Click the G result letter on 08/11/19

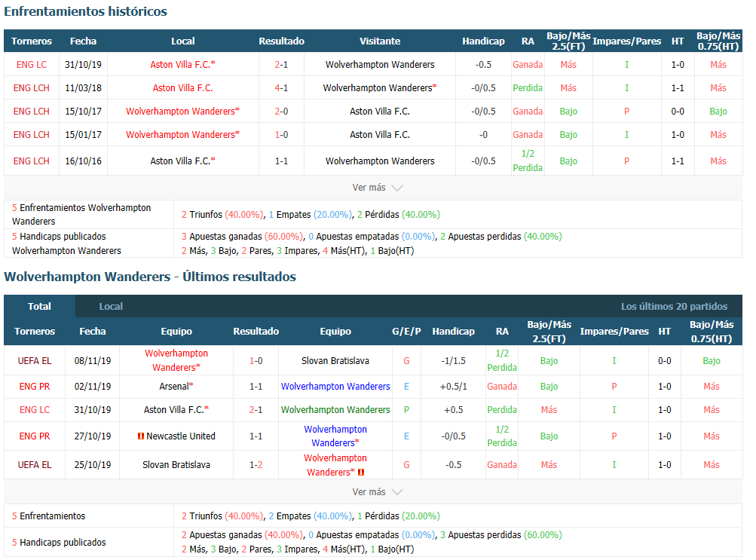(x=406, y=361)
